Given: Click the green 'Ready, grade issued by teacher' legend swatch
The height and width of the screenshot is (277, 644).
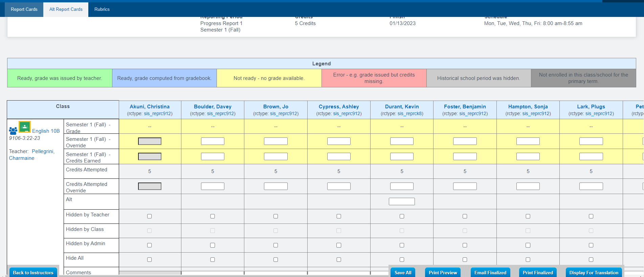Looking at the screenshot, I should [60, 78].
